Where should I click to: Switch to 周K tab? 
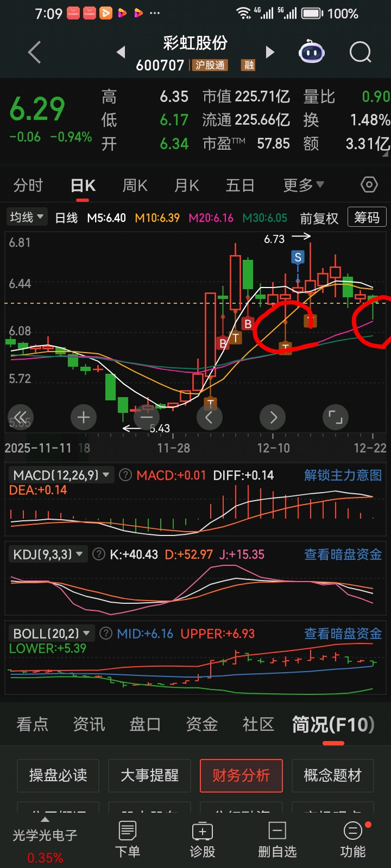(135, 186)
